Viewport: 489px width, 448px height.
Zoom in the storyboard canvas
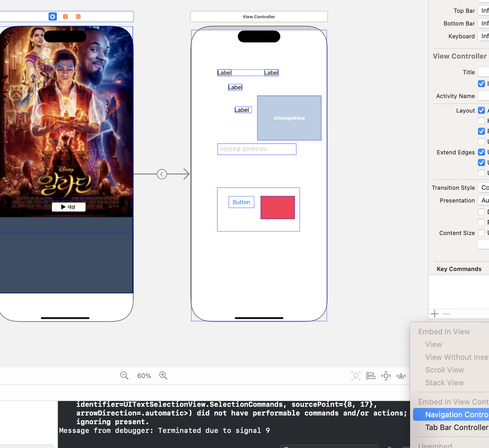(163, 375)
